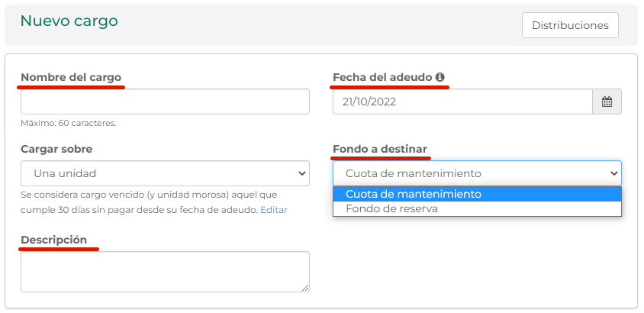This screenshot has width=644, height=313.
Task: Focus the Nombre del cargo text field
Action: (x=165, y=102)
